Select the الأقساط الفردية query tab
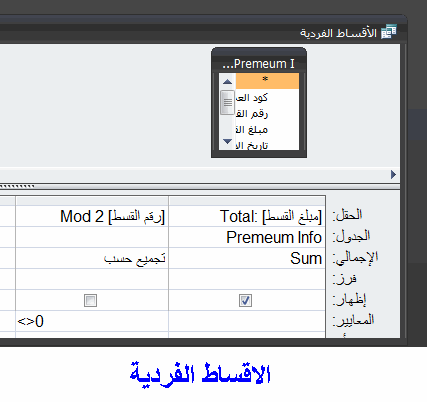Image resolution: width=427 pixels, height=402 pixels. point(348,32)
